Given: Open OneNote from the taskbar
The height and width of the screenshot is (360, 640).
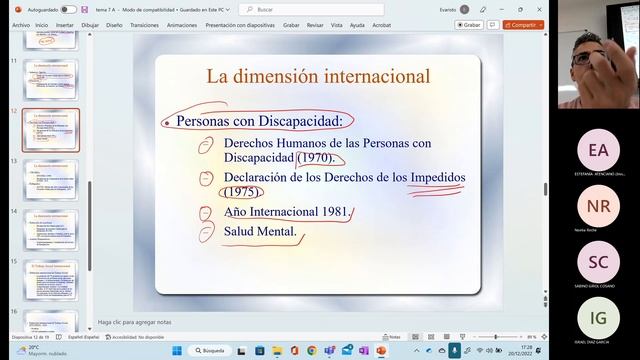Looking at the screenshot, I should click(364, 351).
